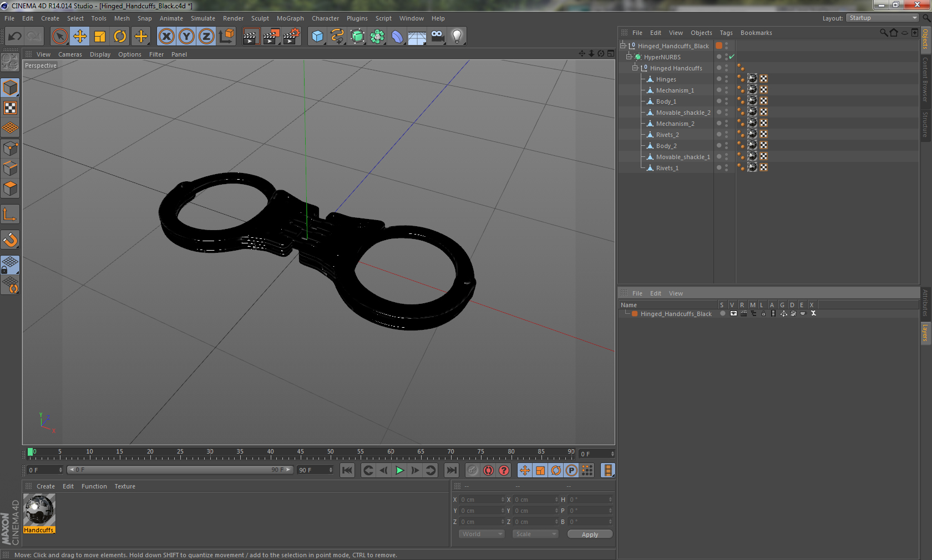Go to start of animation
The width and height of the screenshot is (932, 560).
point(347,470)
